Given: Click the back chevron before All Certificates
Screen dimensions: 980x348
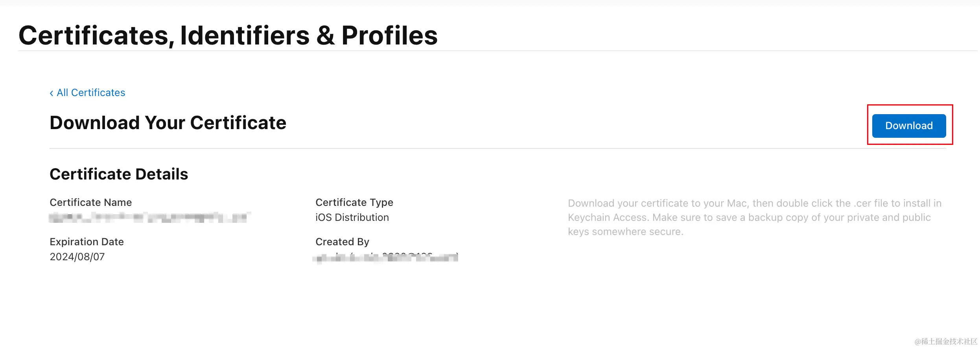Looking at the screenshot, I should 52,93.
